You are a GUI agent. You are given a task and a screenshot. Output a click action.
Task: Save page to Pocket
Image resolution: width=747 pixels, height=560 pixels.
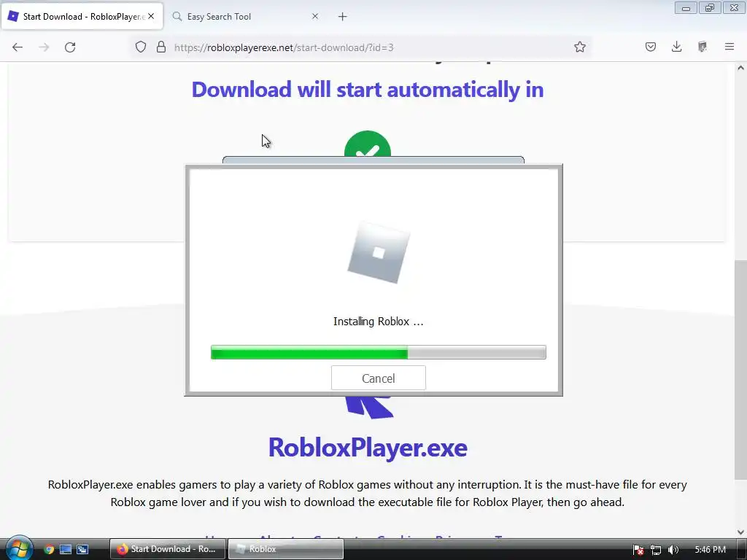pos(650,47)
